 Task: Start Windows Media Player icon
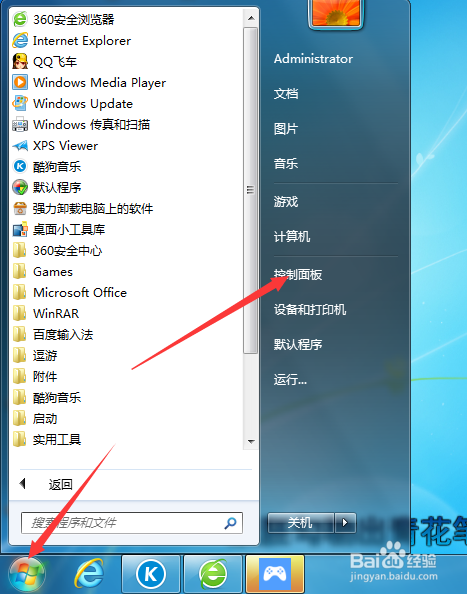click(20, 82)
